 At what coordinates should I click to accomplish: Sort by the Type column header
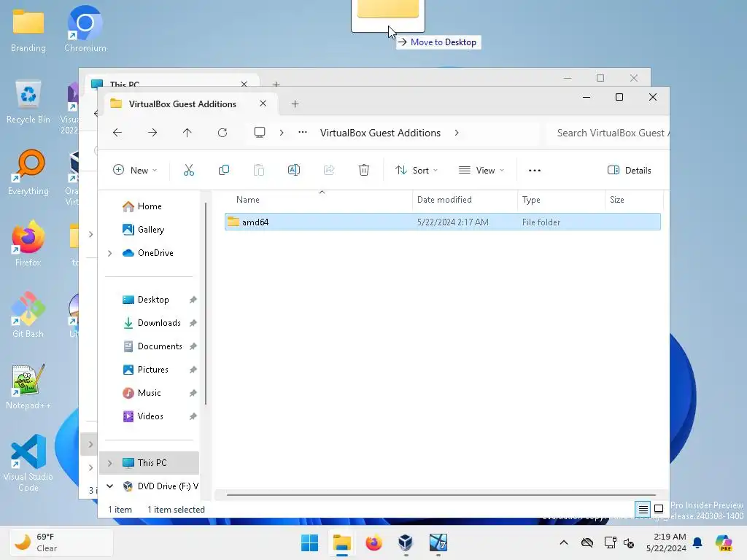pyautogui.click(x=561, y=200)
